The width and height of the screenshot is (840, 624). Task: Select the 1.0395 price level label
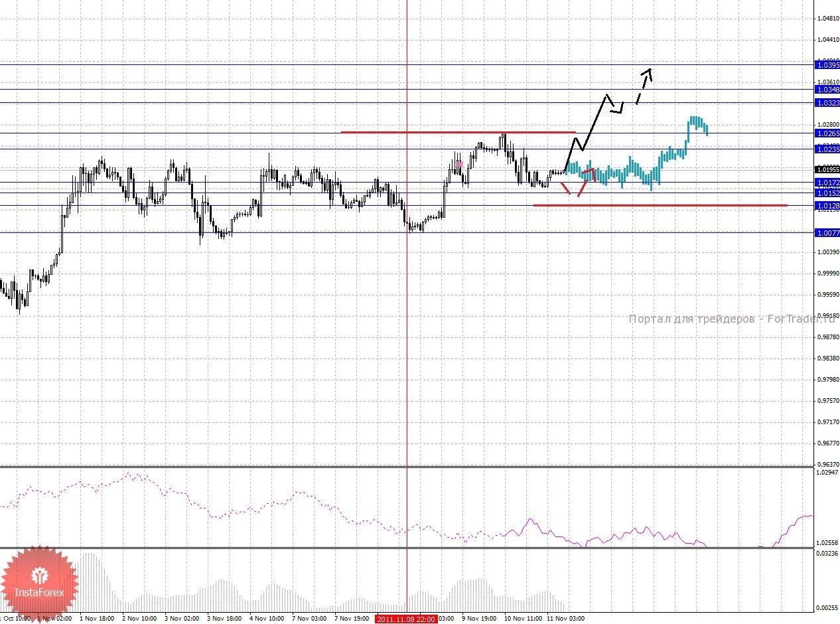[x=827, y=65]
